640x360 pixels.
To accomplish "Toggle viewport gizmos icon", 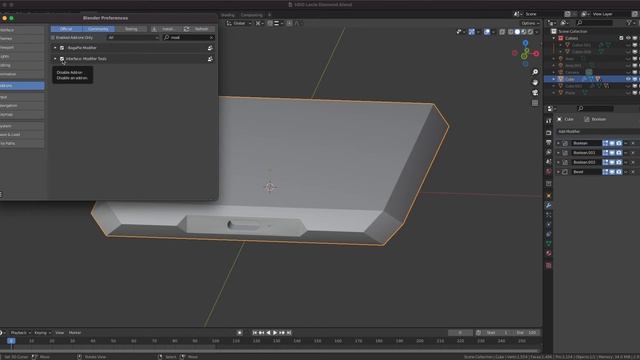I will 471,32.
